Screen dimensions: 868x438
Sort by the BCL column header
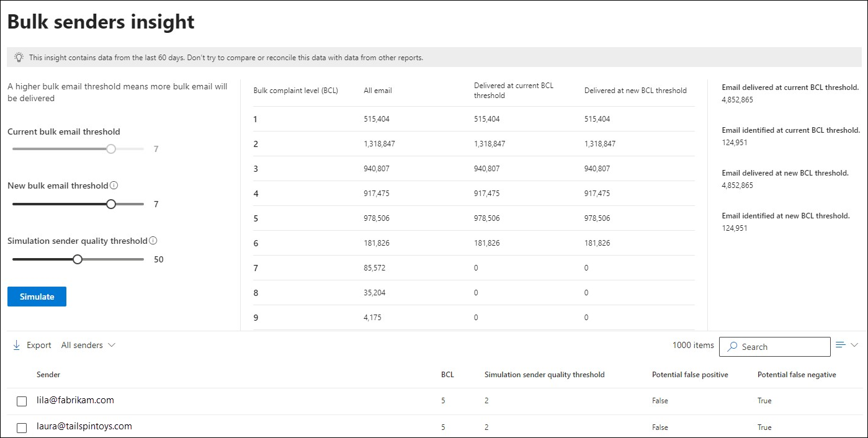[x=447, y=375]
